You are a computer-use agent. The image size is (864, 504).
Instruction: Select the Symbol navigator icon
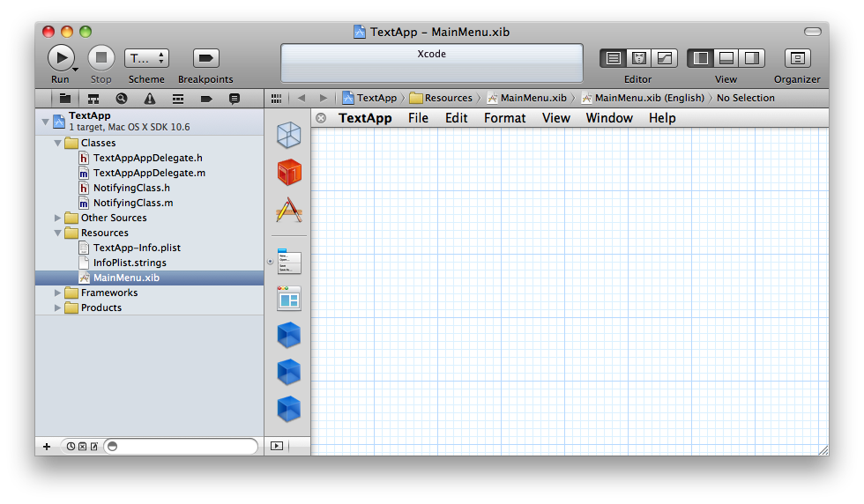(93, 99)
